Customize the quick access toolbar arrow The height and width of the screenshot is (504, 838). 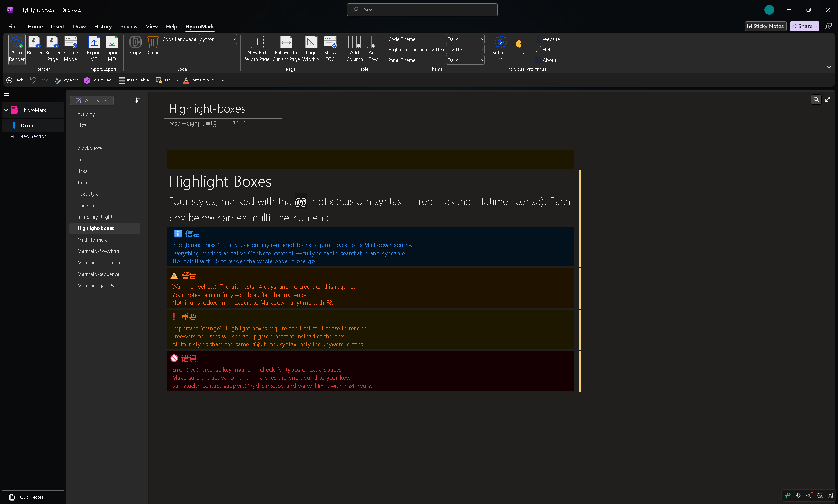coord(223,80)
